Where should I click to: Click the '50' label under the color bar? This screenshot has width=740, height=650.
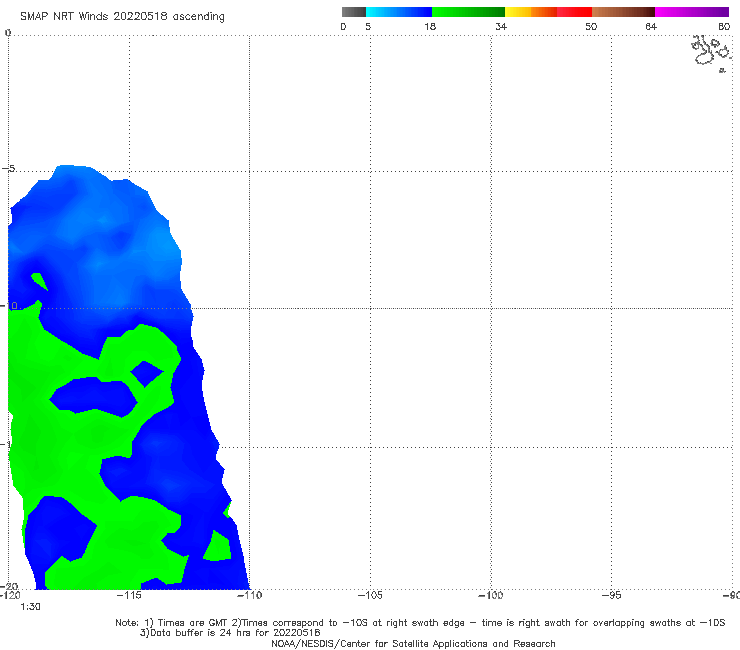point(591,26)
